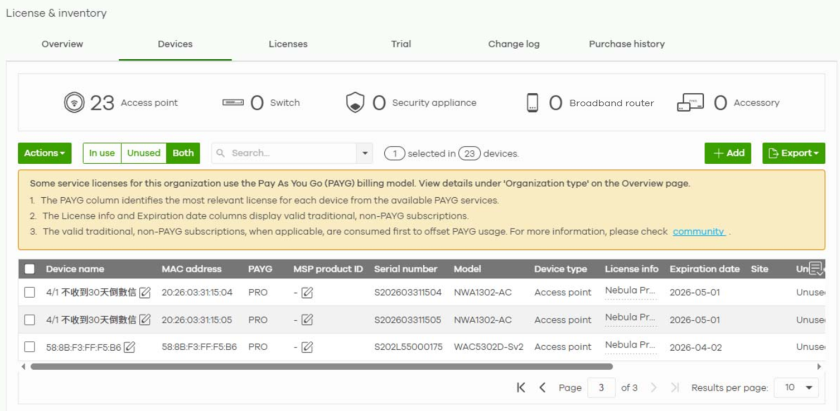Focus the Search input field
This screenshot has width=840, height=411.
point(292,153)
